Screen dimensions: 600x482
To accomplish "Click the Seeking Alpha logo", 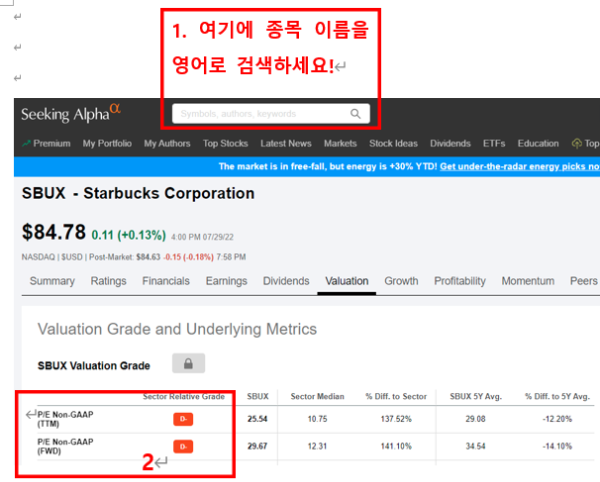I will (x=71, y=114).
